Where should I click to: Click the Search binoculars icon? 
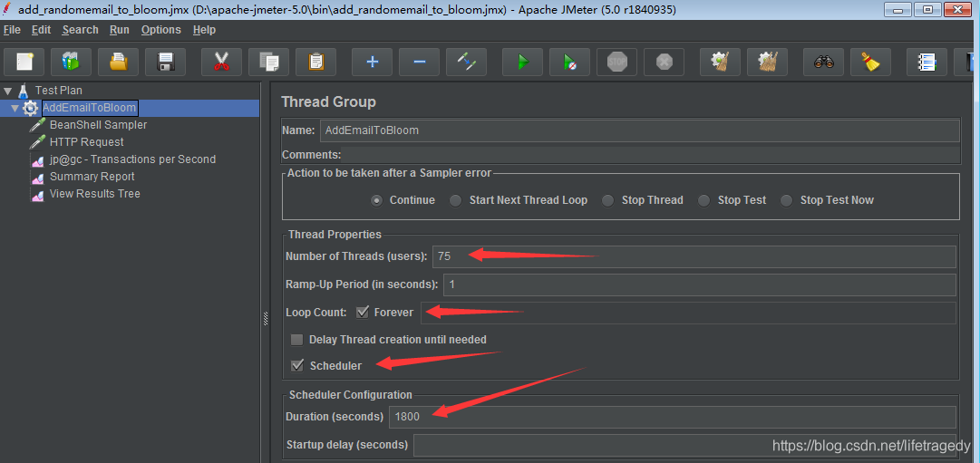(x=824, y=62)
